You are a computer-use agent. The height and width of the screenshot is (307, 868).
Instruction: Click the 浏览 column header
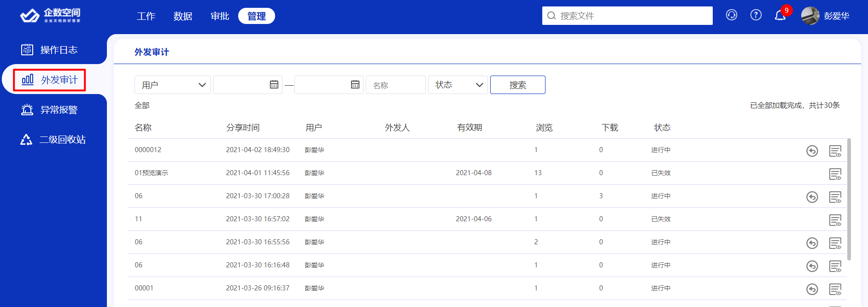(544, 128)
